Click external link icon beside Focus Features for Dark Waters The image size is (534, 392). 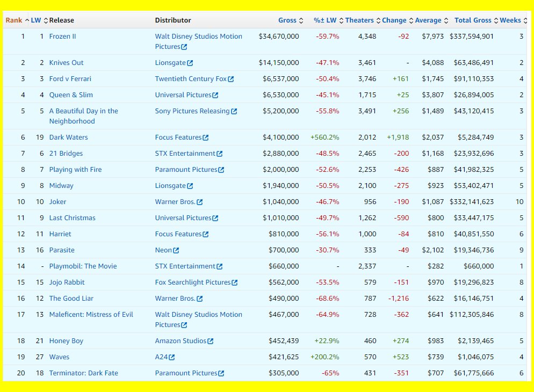pyautogui.click(x=206, y=137)
